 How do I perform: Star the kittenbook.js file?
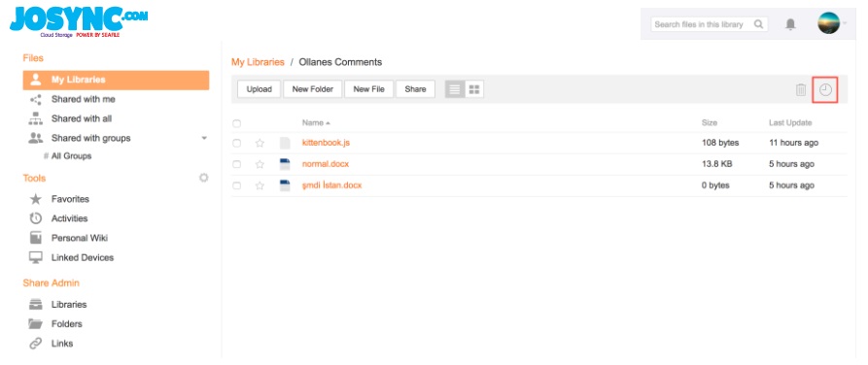coord(260,144)
